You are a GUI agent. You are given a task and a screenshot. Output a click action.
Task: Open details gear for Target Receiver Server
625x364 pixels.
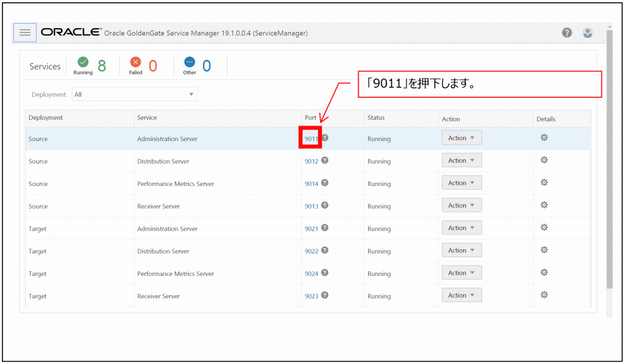point(544,295)
